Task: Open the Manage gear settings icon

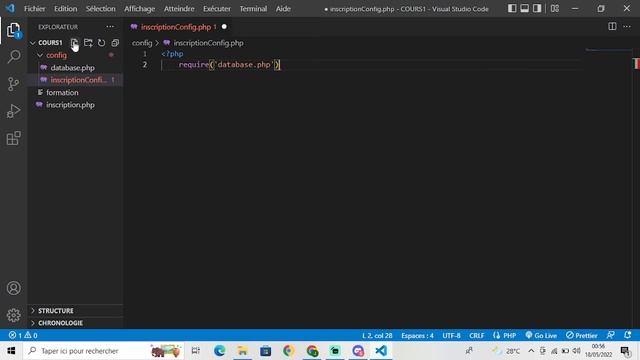Action: click(13, 315)
